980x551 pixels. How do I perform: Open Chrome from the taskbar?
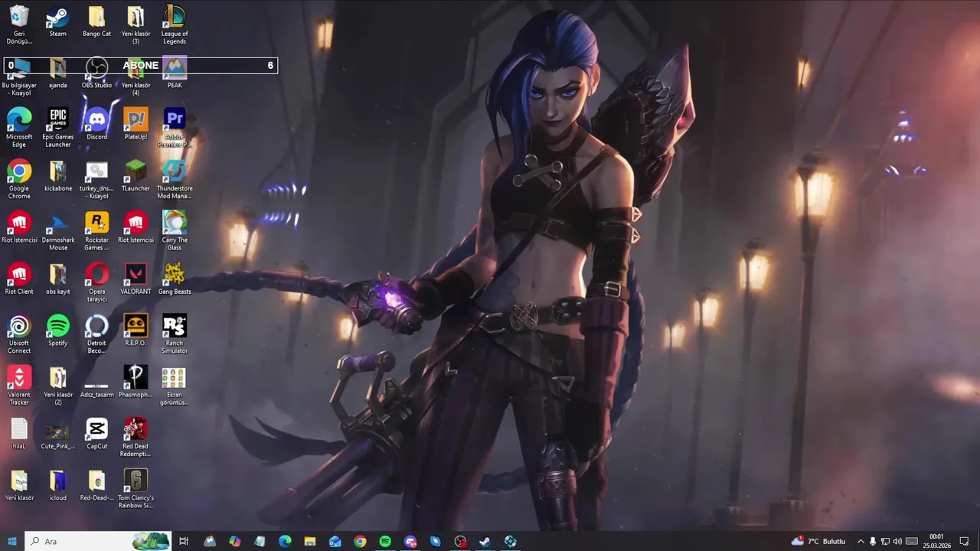pyautogui.click(x=360, y=541)
